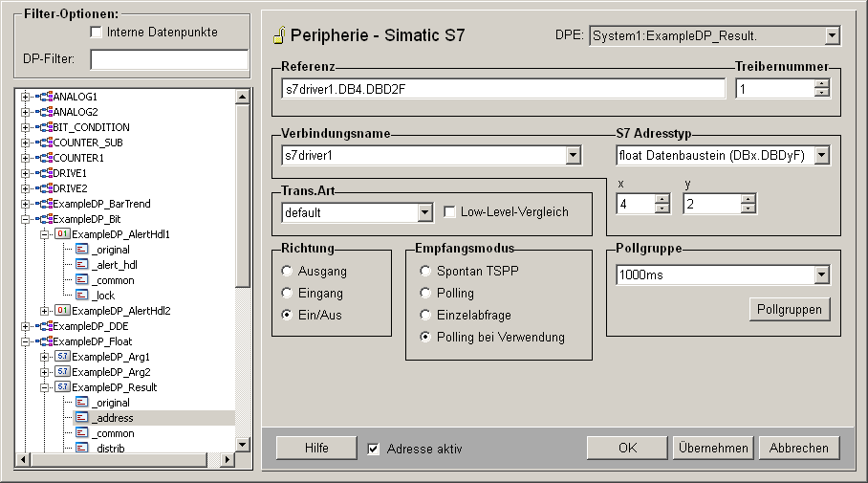Select Polling bei Verwendung radio button
Viewport: 868px width, 483px height.
(425, 337)
